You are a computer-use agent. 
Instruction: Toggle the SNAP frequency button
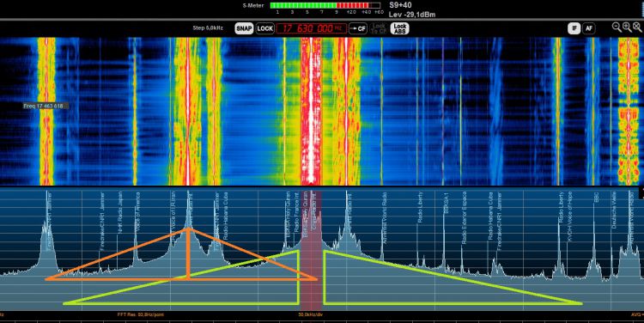click(x=244, y=28)
